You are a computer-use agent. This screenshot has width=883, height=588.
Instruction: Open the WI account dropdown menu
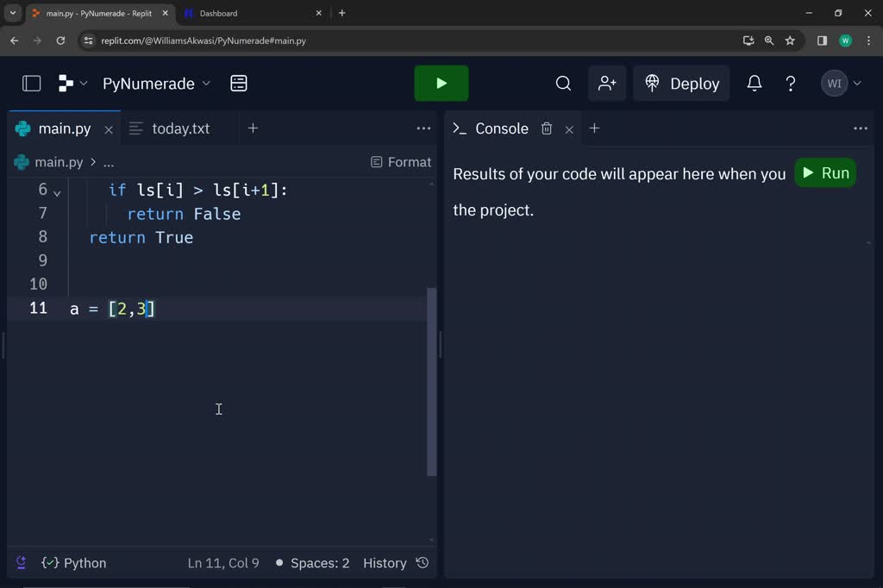(841, 83)
